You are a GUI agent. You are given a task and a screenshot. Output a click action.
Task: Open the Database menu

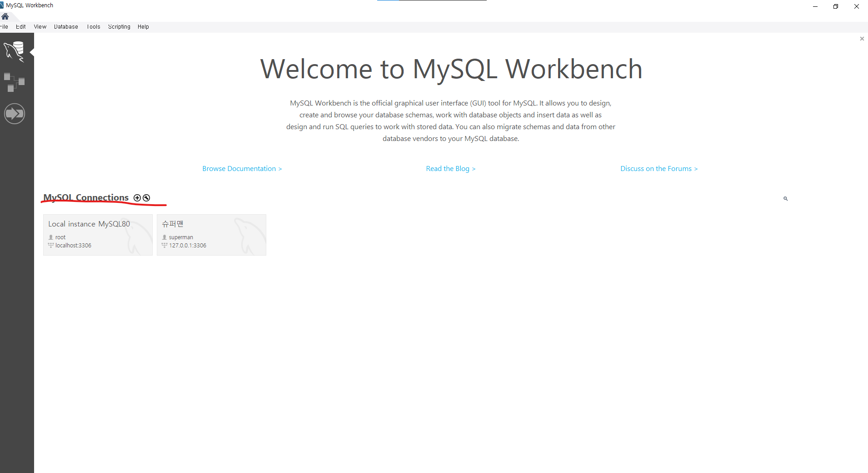(x=66, y=27)
